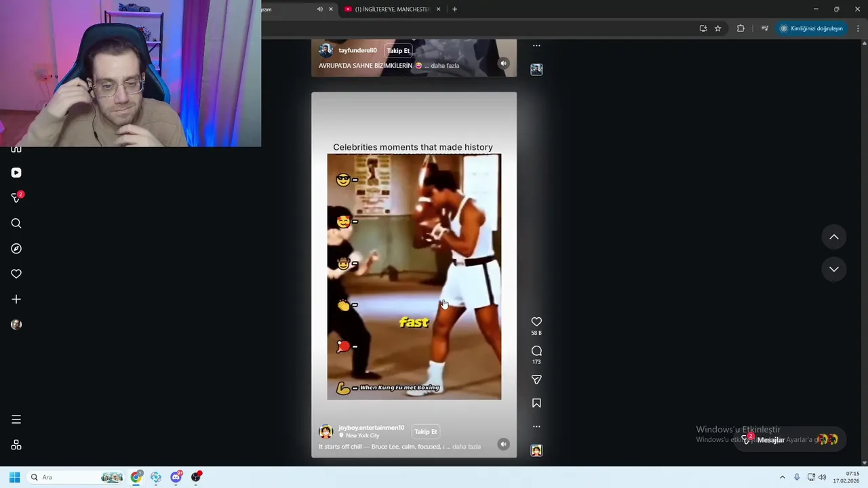
Task: Click the page scrollbar down arrow
Action: click(865, 462)
